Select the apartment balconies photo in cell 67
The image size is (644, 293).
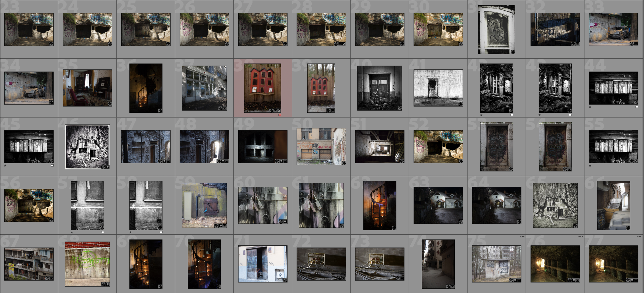(29, 264)
